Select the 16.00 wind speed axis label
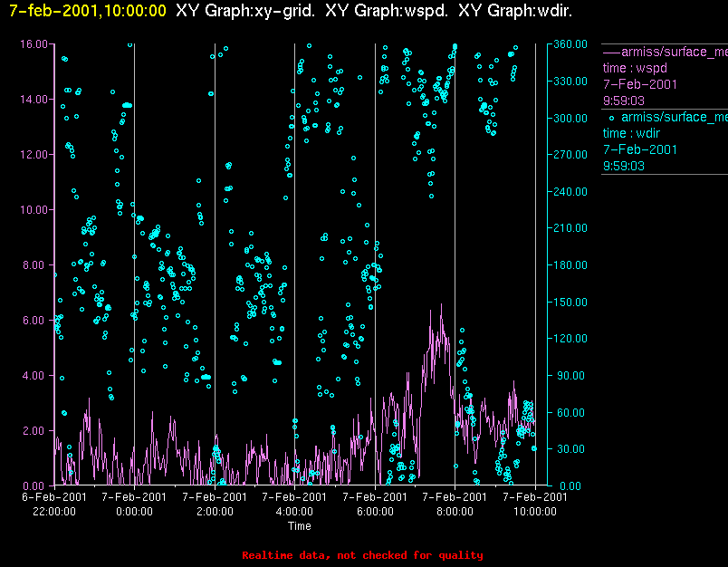Screen dimensions: 728x567 [x=34, y=44]
